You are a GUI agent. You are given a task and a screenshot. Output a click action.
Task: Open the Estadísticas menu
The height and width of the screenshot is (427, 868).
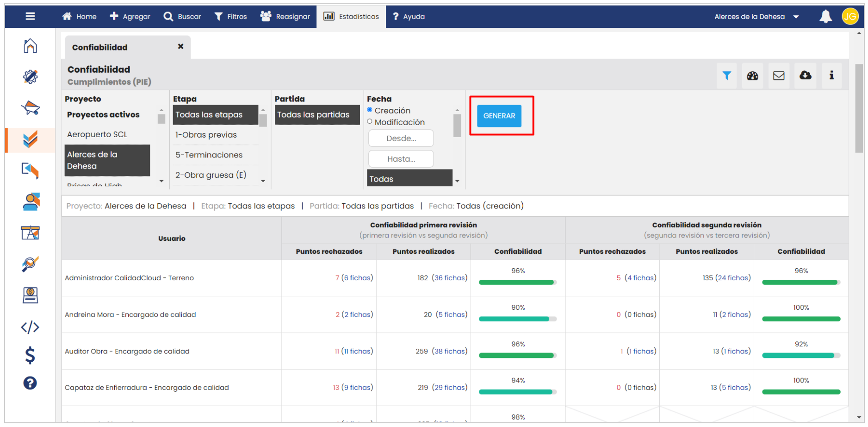coord(351,17)
